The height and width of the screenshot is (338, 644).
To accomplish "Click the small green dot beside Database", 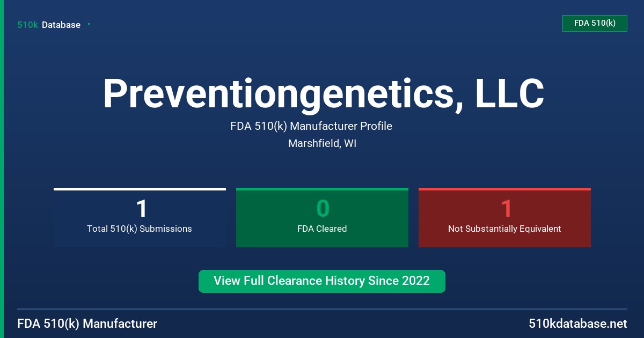I will (x=89, y=24).
